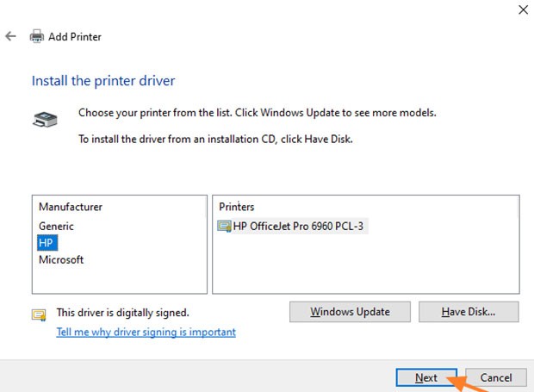
Task: Click Next to continue installation
Action: click(426, 377)
